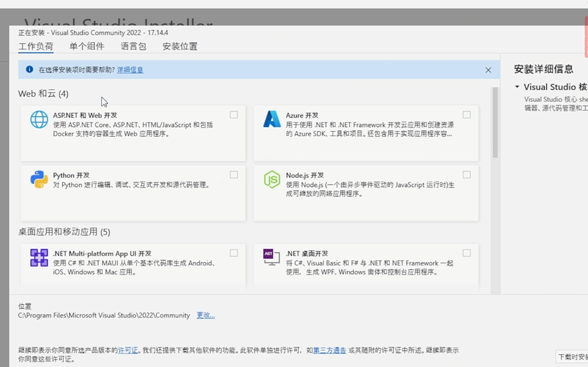
Task: Click the Python development logo icon
Action: (39, 179)
